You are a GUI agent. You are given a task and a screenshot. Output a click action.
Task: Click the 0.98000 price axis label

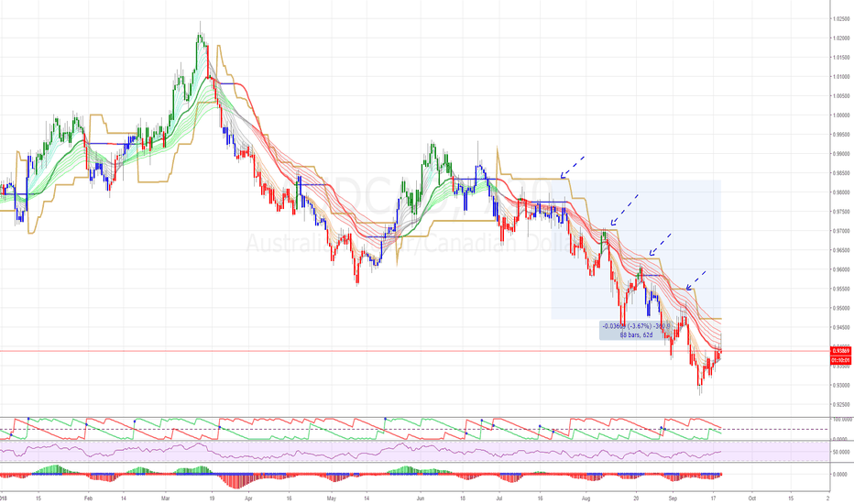coord(841,192)
